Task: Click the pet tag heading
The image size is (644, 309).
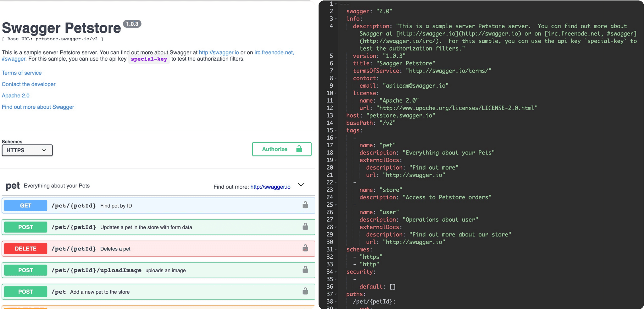Action: pos(13,186)
